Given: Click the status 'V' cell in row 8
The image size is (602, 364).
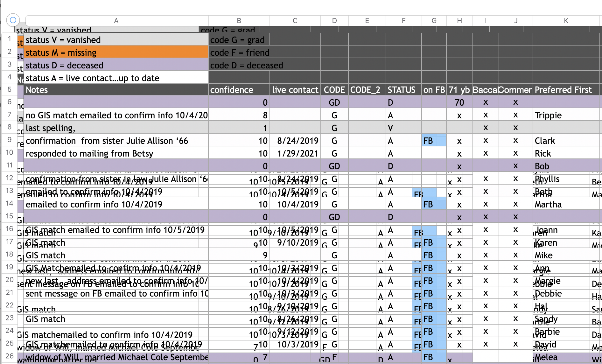Looking at the screenshot, I should (x=403, y=128).
